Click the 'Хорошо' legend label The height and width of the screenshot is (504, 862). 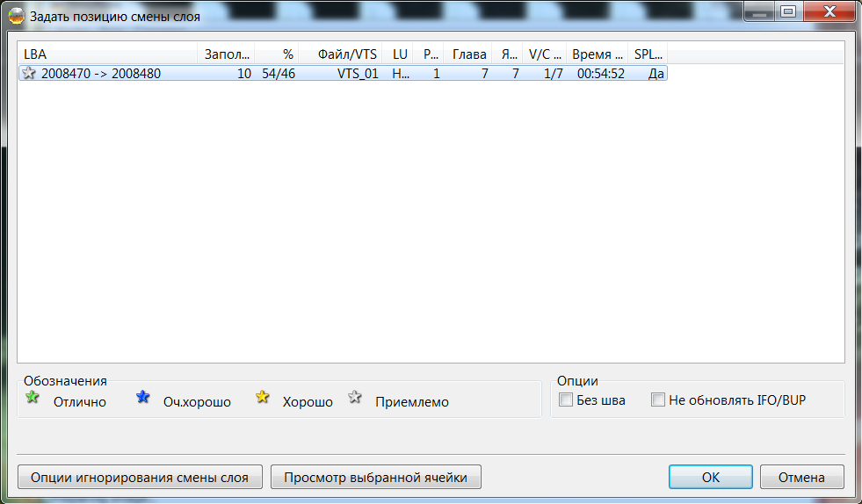pyautogui.click(x=308, y=402)
